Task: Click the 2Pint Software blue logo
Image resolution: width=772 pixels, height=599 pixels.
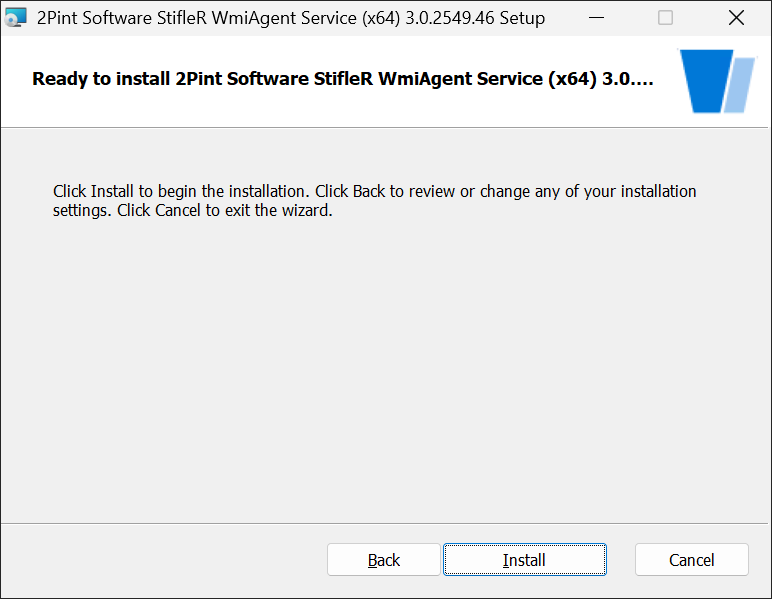Action: (718, 81)
